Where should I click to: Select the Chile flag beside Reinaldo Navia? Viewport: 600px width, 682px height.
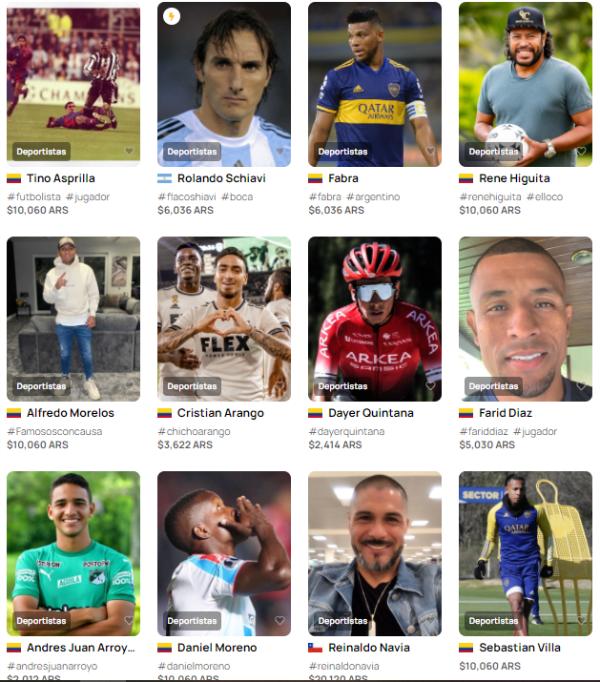coord(315,648)
